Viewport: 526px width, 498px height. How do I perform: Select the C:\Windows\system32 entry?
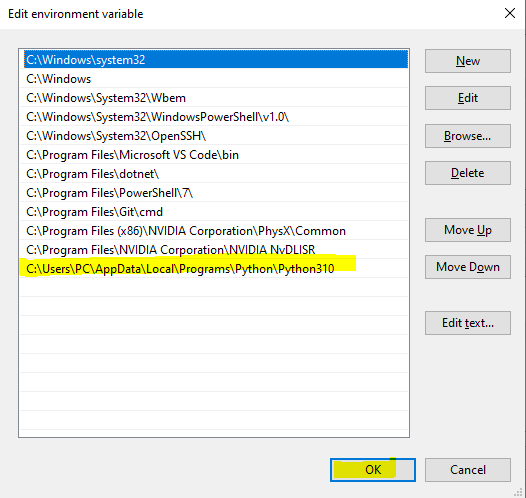216,60
